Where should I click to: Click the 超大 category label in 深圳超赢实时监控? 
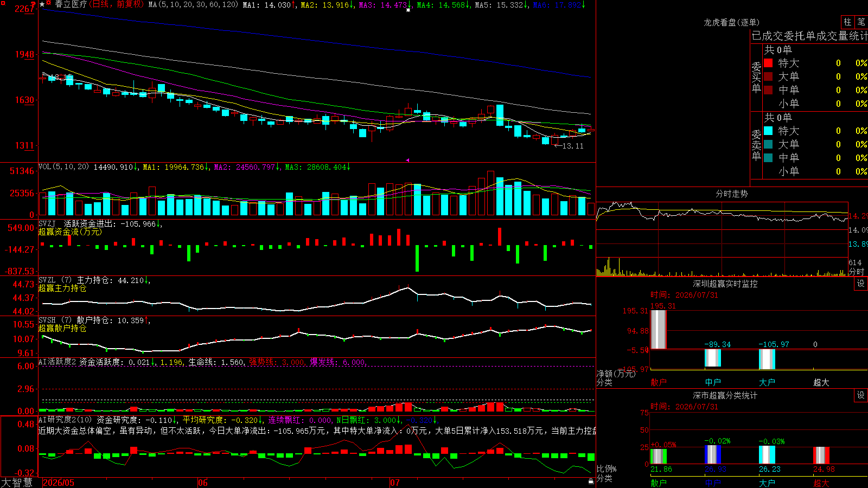point(821,382)
